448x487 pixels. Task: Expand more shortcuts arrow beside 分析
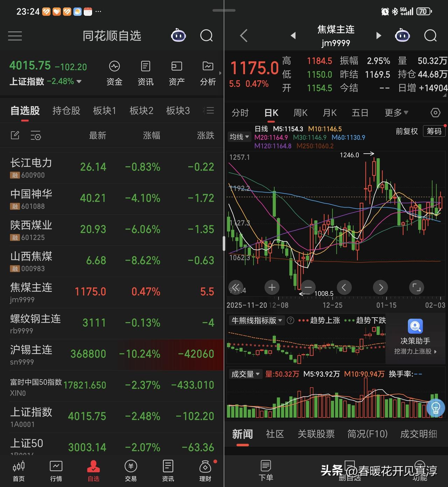[x=220, y=73]
